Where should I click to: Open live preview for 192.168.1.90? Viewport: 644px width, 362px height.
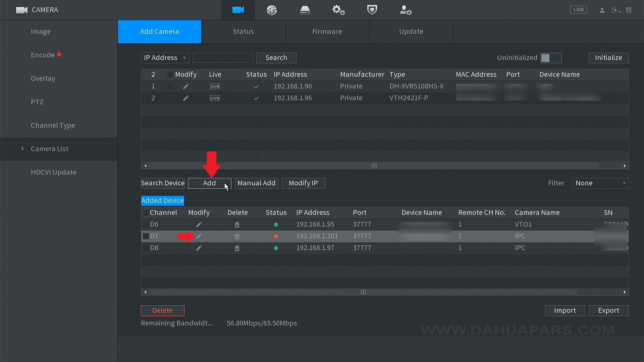coord(215,86)
